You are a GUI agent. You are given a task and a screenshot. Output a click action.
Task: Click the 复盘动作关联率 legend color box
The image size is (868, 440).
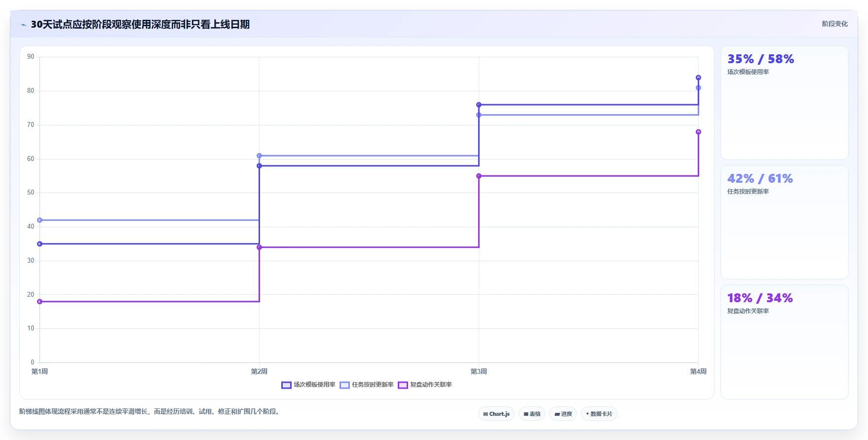pos(403,385)
